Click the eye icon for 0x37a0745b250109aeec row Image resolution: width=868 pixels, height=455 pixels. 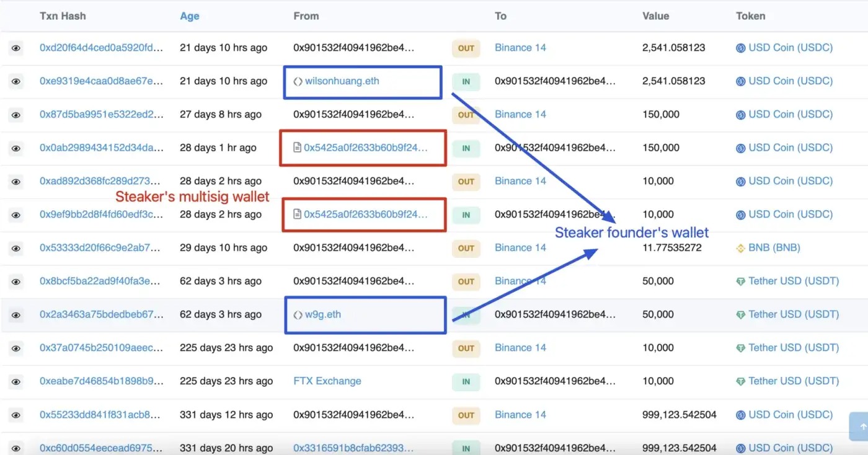tap(16, 348)
